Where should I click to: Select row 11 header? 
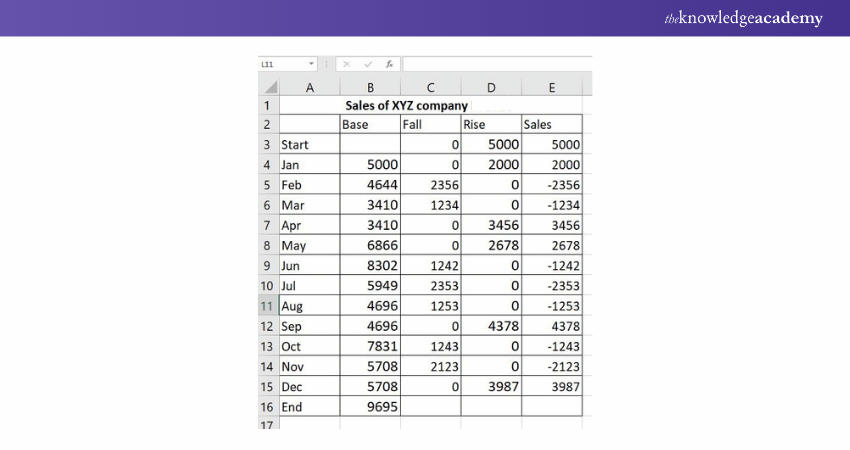pyautogui.click(x=268, y=305)
